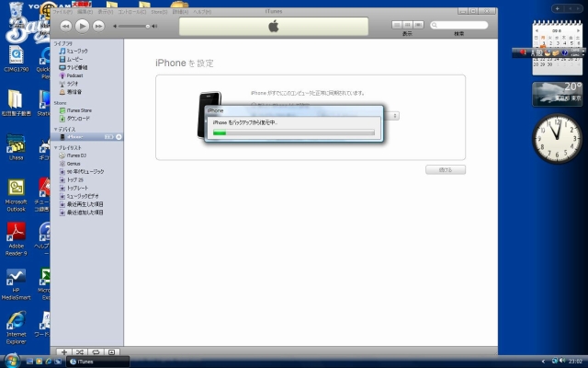Click the Previous track rewind button
This screenshot has height=368, width=588.
click(x=66, y=26)
